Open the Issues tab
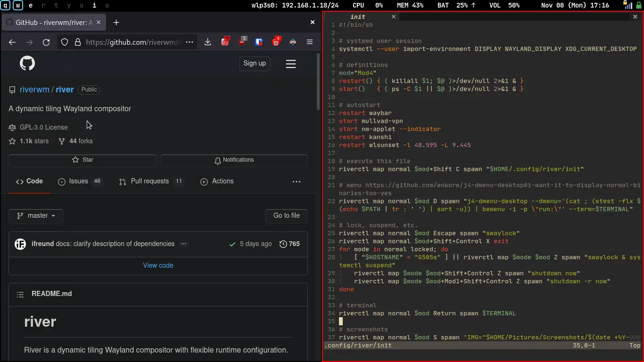This screenshot has height=362, width=644. (80, 181)
